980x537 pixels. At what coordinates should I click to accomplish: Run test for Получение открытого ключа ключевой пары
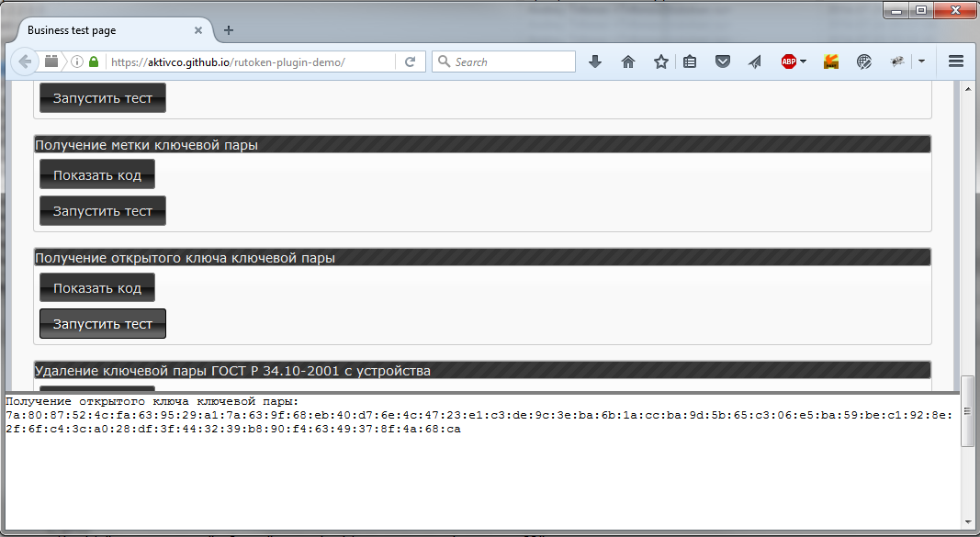(103, 324)
